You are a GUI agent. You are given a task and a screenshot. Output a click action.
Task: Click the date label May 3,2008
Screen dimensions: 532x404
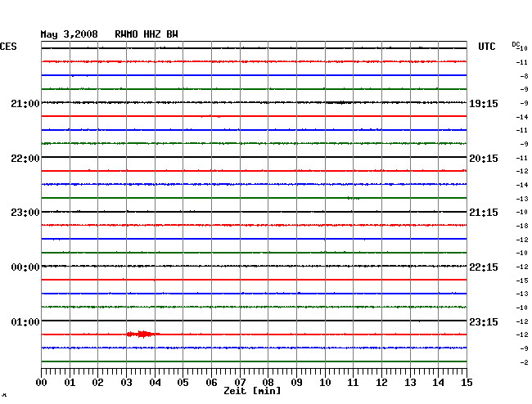point(70,34)
